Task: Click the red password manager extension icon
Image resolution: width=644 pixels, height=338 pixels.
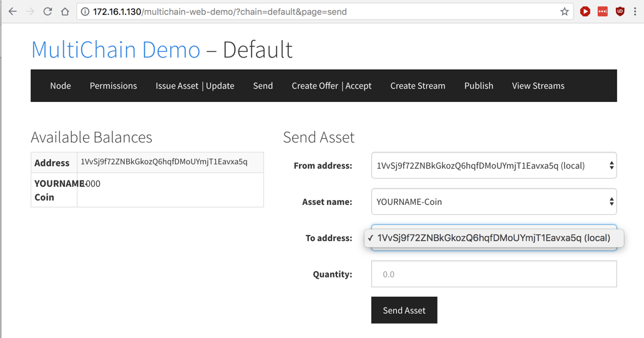Action: pos(602,11)
